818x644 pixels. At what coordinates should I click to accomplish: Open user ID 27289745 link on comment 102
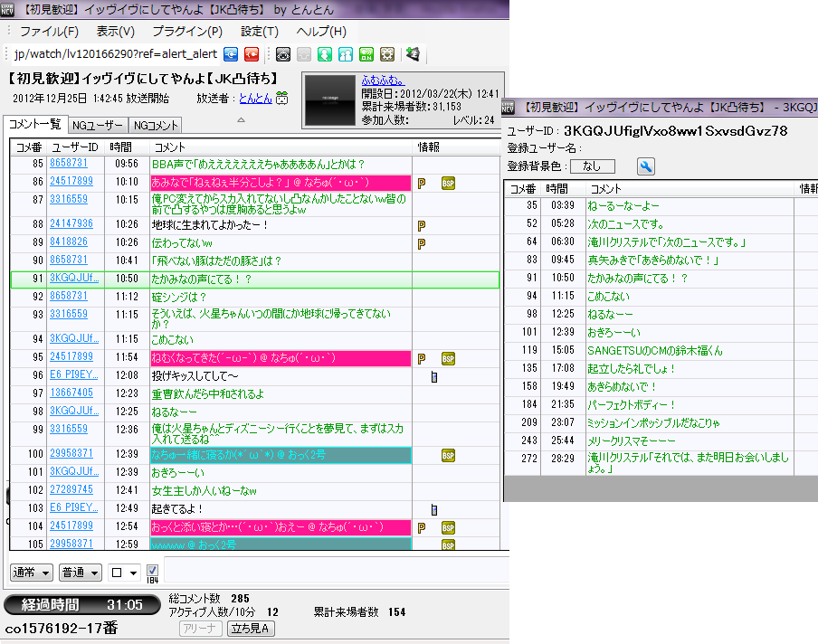point(71,489)
